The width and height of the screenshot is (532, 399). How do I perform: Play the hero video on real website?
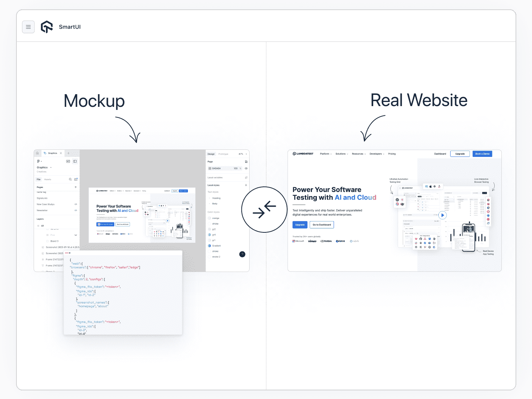[x=443, y=215]
